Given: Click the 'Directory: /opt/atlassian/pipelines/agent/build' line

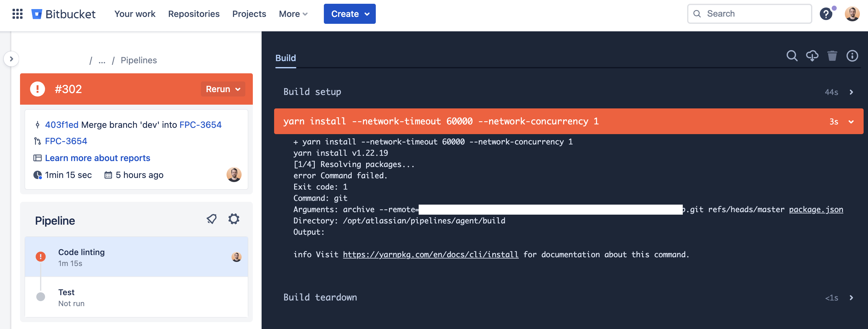Looking at the screenshot, I should [x=399, y=221].
